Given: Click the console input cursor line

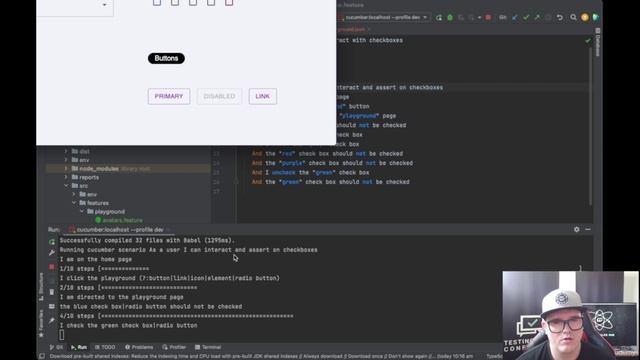Looking at the screenshot, I should point(62,335).
